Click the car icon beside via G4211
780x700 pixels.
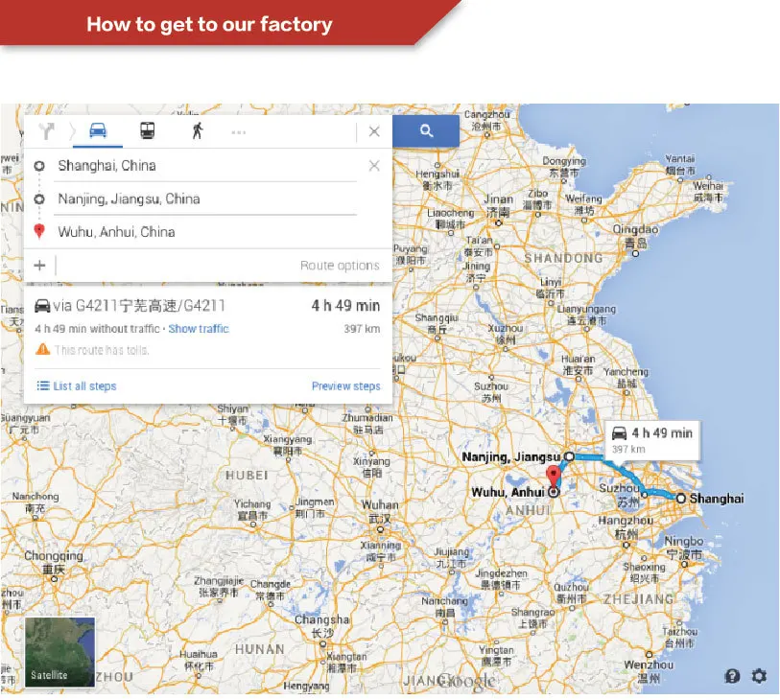point(42,305)
